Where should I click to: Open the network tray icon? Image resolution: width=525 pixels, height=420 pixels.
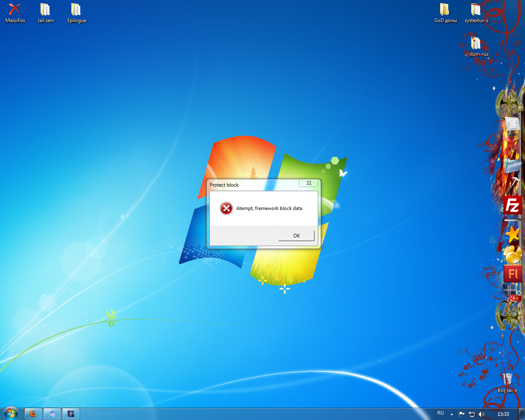472,414
